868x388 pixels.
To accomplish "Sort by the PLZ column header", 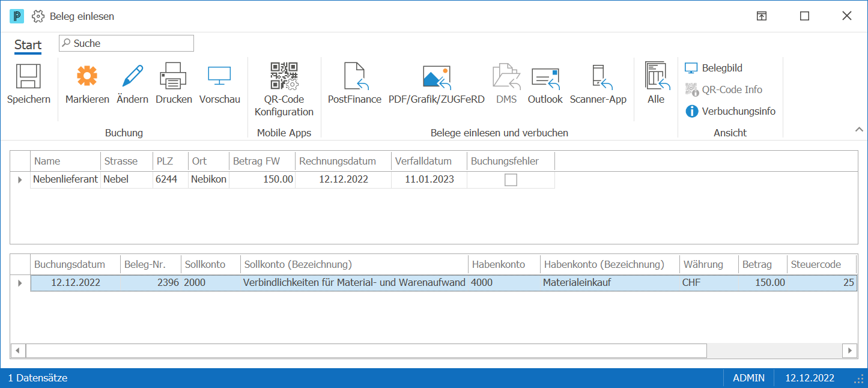I will (x=171, y=161).
